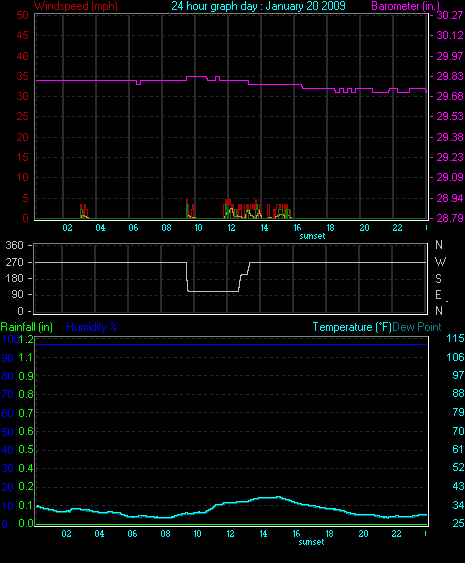Image resolution: width=465 pixels, height=563 pixels.
Task: Click the 360 degree wind direction label
Action: (x=14, y=246)
